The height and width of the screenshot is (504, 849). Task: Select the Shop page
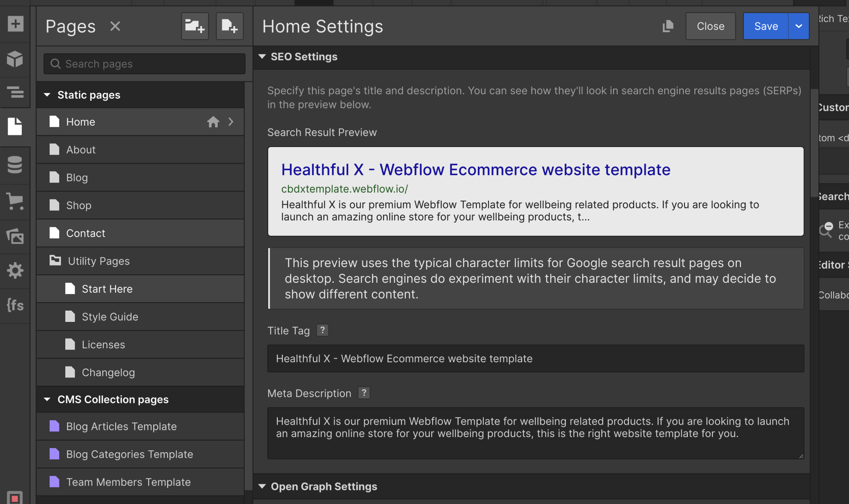point(140,205)
